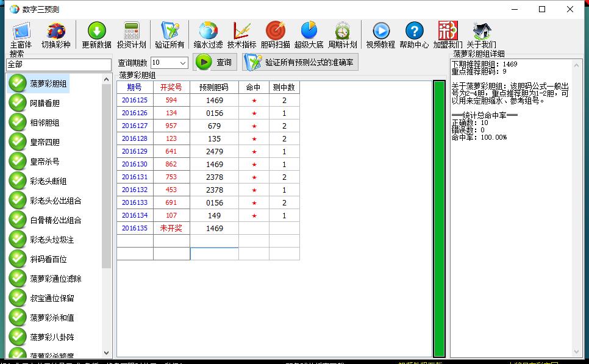589x364 pixels.
Task: Click 验证所有预测公式的准确率 button
Action: 300,62
